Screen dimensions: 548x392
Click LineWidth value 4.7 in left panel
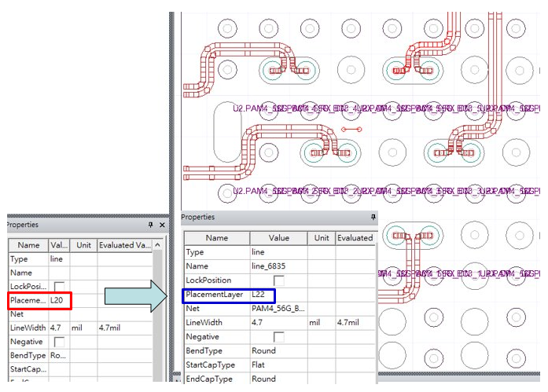55,328
